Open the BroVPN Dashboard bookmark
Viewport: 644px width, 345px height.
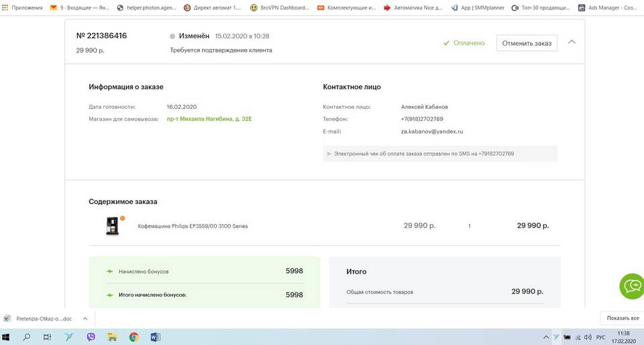tap(280, 7)
